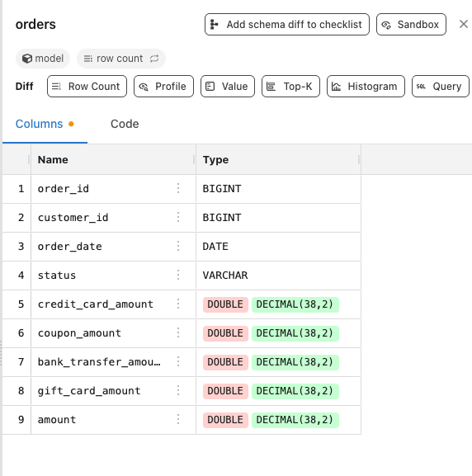Click the red DOUBLE badge for coupon_amount

225,333
